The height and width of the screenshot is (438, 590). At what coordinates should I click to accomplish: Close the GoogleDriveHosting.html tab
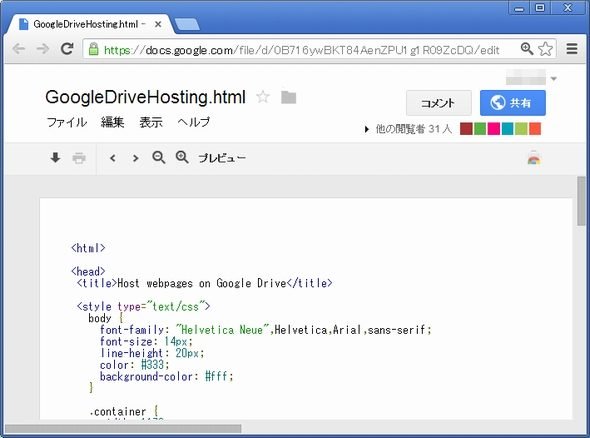158,24
